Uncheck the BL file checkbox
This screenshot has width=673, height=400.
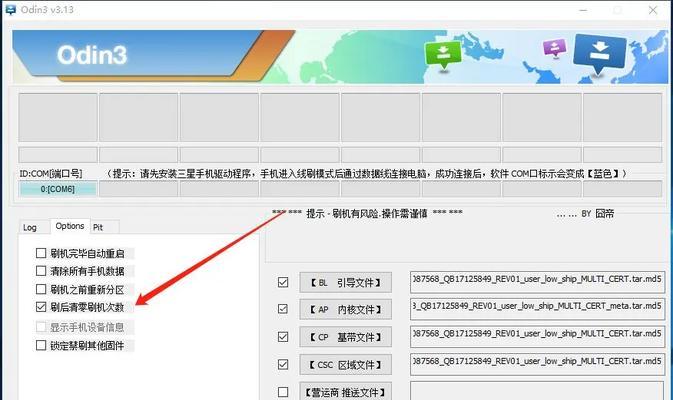[283, 282]
